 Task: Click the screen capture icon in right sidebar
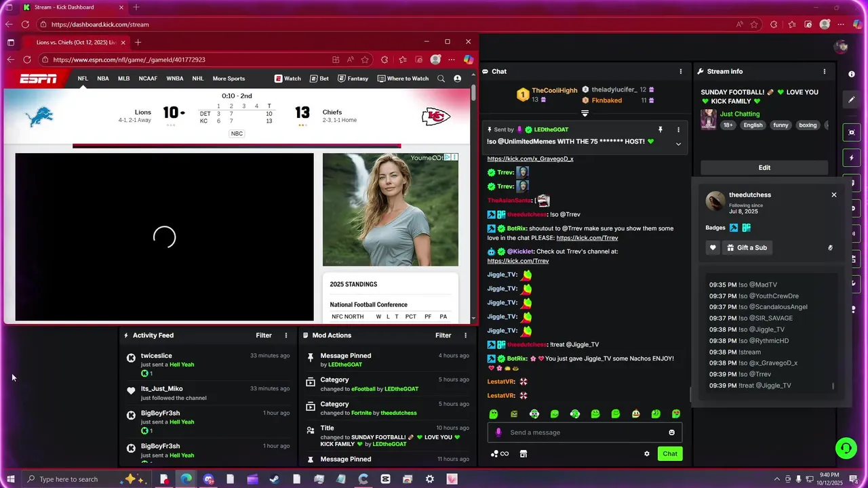coord(852,132)
